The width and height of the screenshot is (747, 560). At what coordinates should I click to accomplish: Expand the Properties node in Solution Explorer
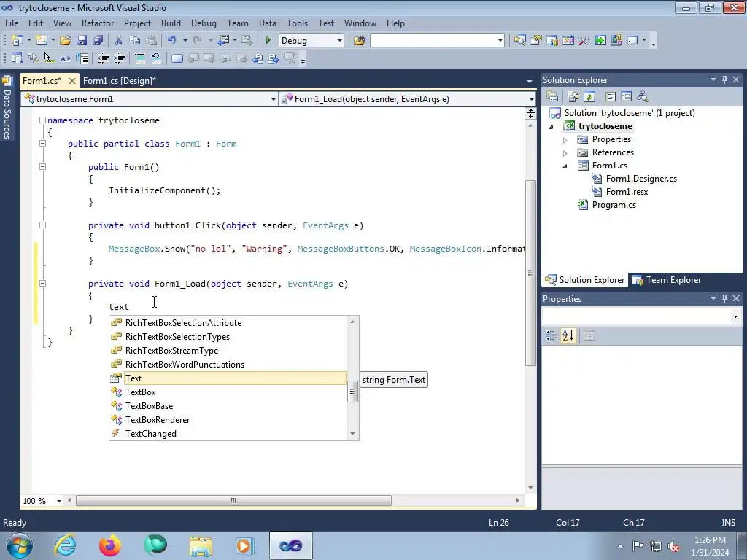pos(565,139)
